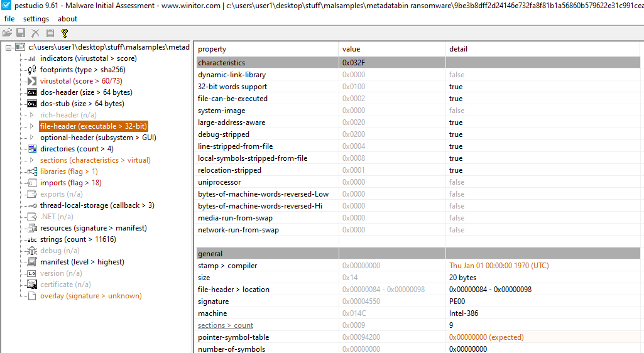
Task: Follow the sections > count link
Action: [226, 325]
